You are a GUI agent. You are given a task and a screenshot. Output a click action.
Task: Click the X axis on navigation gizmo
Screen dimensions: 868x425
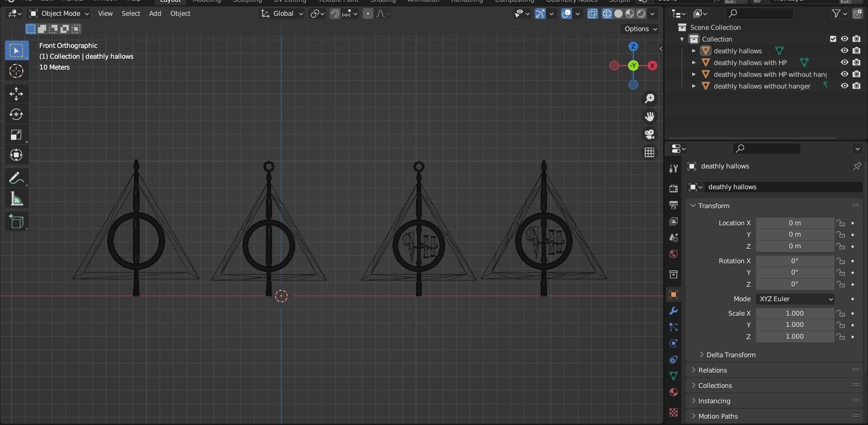point(652,65)
